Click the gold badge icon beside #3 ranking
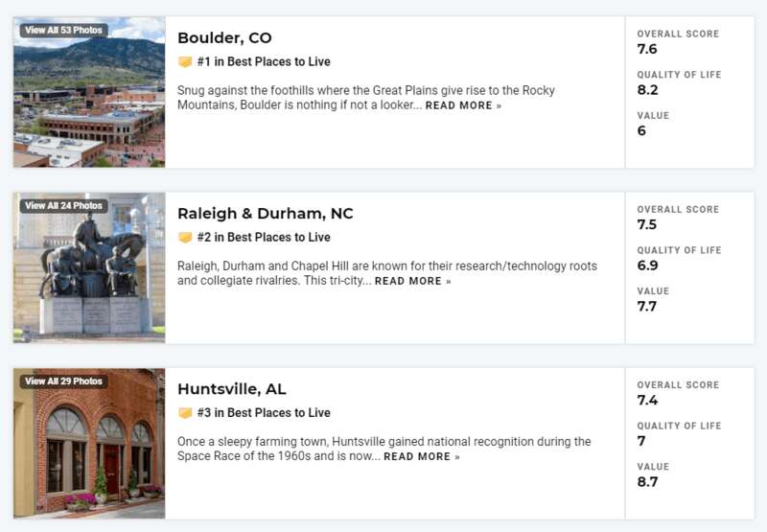This screenshot has width=767, height=532. tap(185, 413)
